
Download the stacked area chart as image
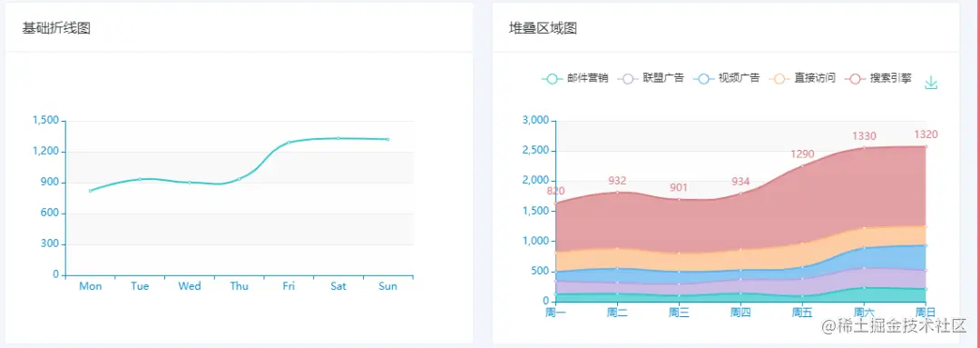pos(931,83)
